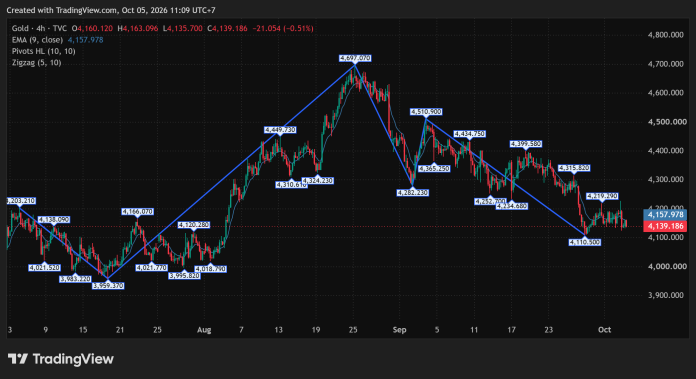Click the 4,234.680 pivot low label
The image size is (696, 379).
click(512, 206)
